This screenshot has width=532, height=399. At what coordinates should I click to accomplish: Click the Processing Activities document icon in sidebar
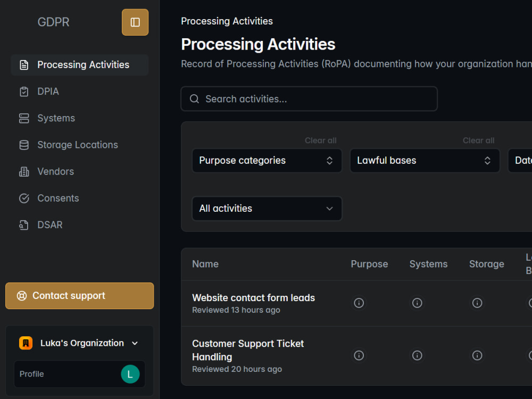click(x=24, y=65)
